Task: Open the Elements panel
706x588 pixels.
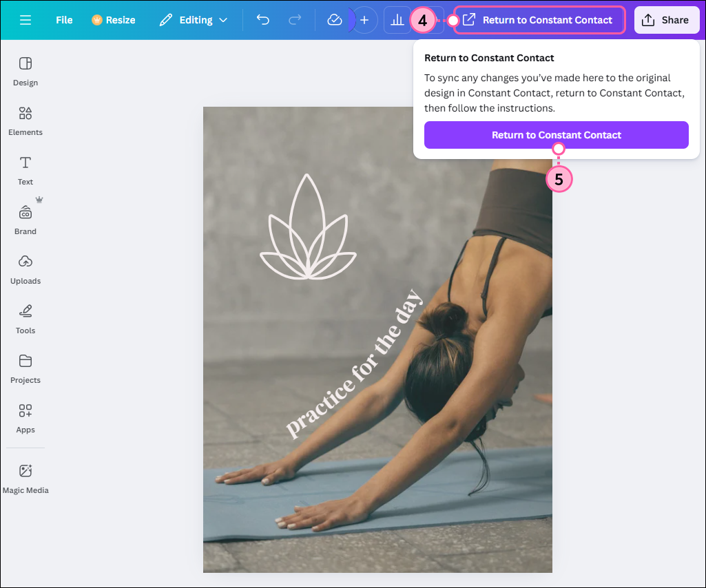Action: point(25,121)
